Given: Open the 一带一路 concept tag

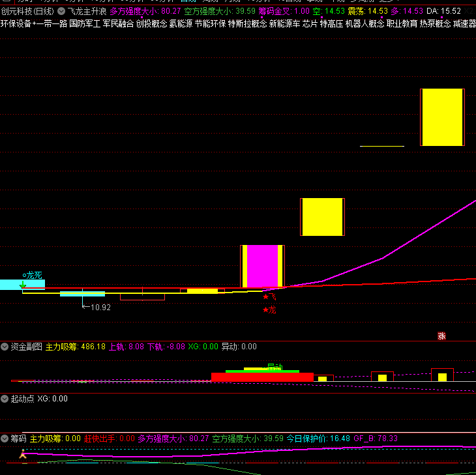Looking at the screenshot, I should tap(52, 23).
